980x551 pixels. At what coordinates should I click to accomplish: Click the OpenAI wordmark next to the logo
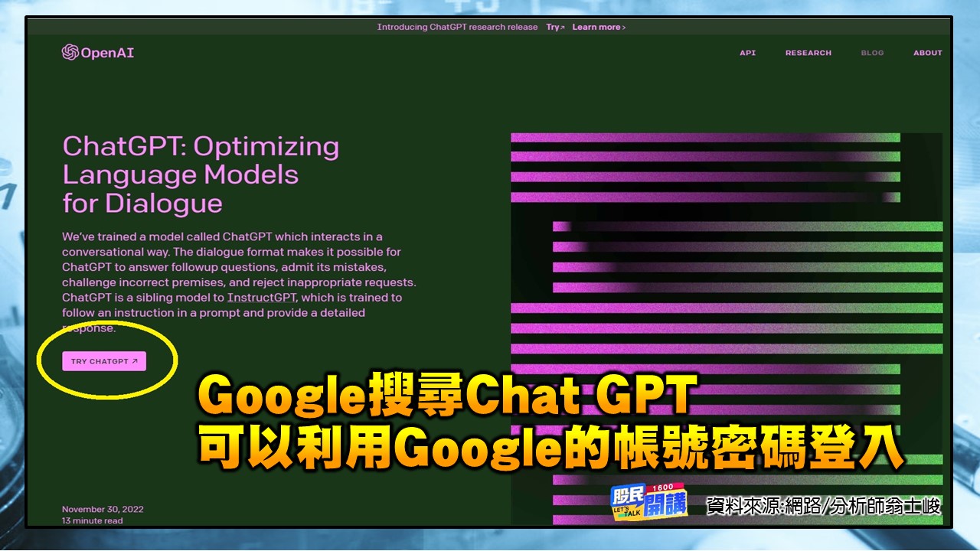107,53
